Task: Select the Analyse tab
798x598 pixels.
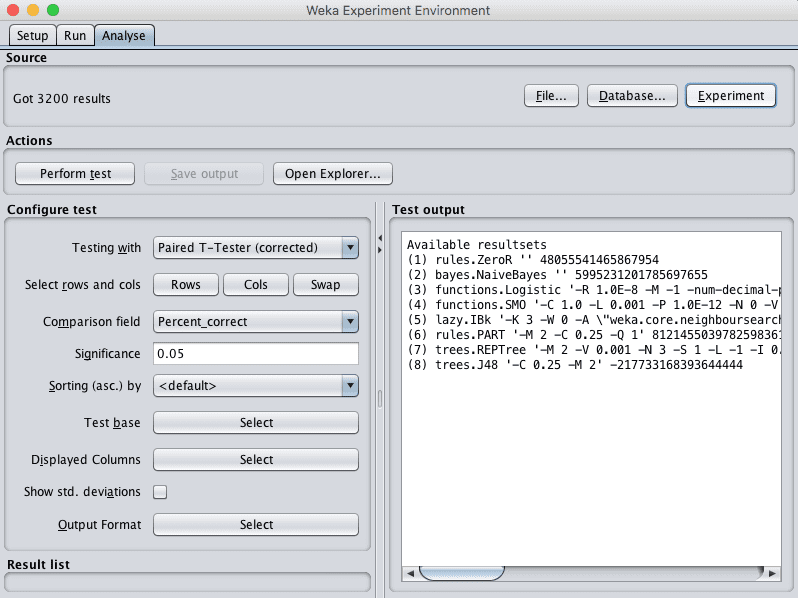Action: tap(124, 36)
